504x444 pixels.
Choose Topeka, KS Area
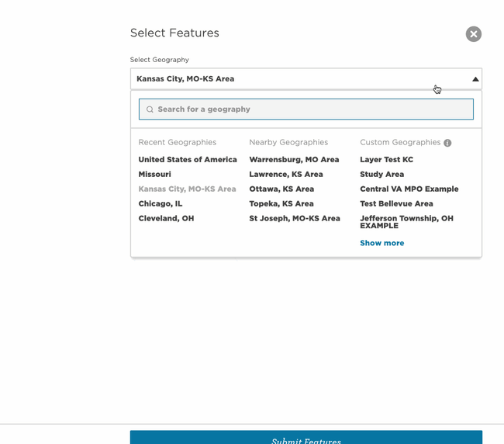pyautogui.click(x=281, y=203)
